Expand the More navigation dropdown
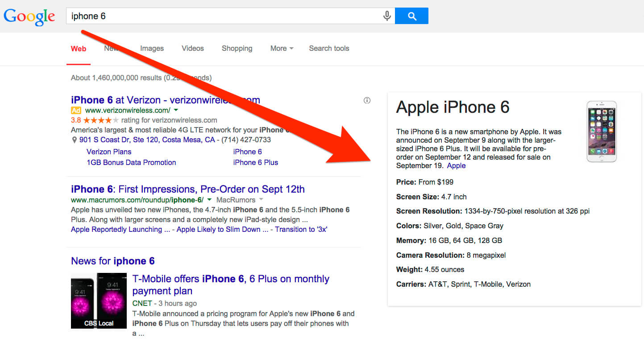 click(x=281, y=48)
